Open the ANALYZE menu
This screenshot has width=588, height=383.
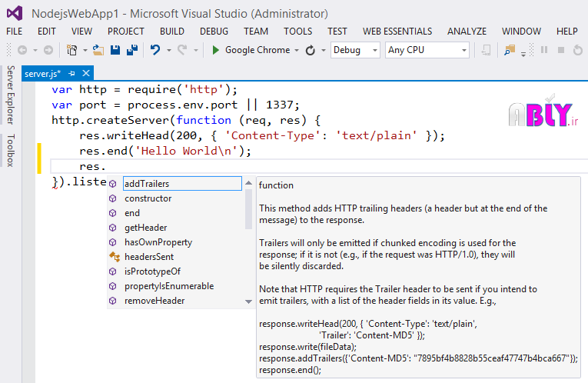tap(467, 31)
